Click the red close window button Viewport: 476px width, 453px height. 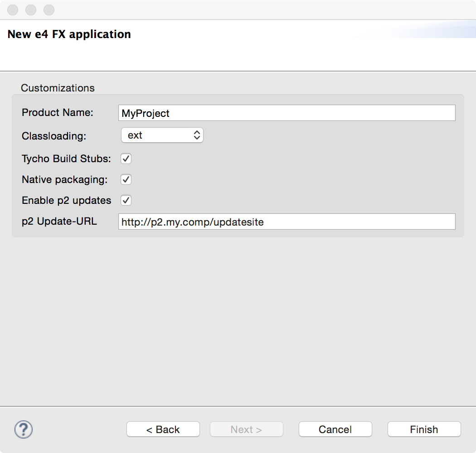pyautogui.click(x=13, y=10)
